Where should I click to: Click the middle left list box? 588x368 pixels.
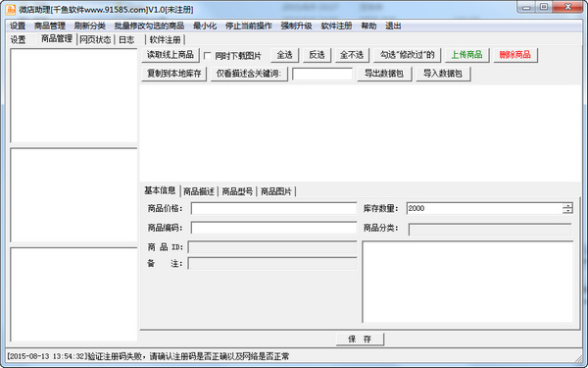[73, 195]
